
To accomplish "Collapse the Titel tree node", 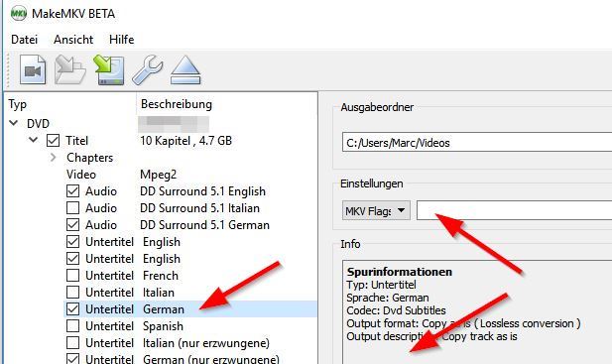I will (x=33, y=140).
